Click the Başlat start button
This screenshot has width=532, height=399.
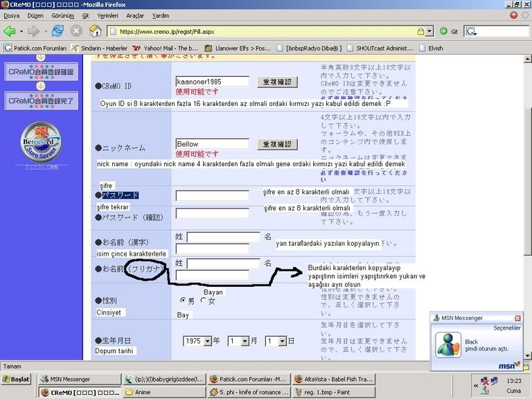16,380
